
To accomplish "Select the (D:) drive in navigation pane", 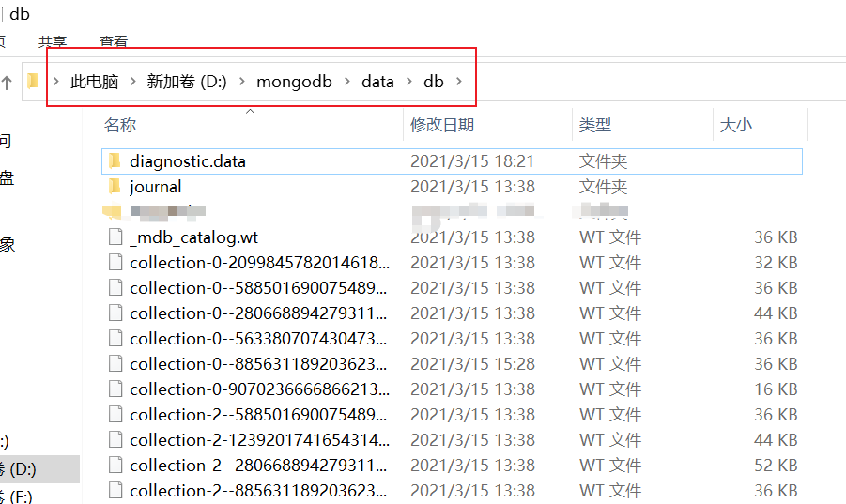I will [38, 469].
